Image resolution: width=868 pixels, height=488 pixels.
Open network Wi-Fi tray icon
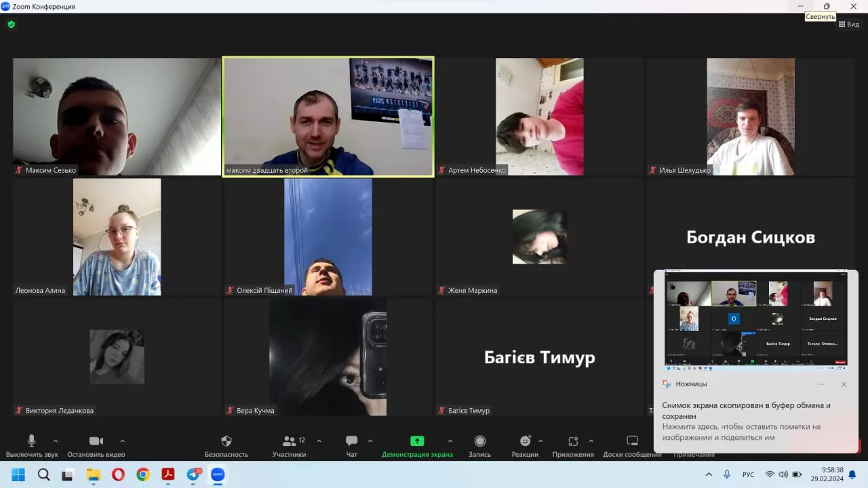(x=770, y=474)
